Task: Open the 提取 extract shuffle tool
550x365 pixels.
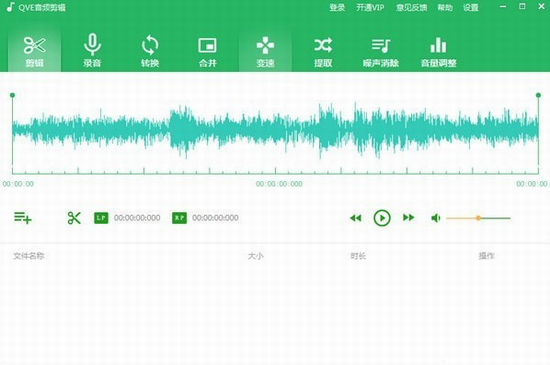Action: click(323, 50)
